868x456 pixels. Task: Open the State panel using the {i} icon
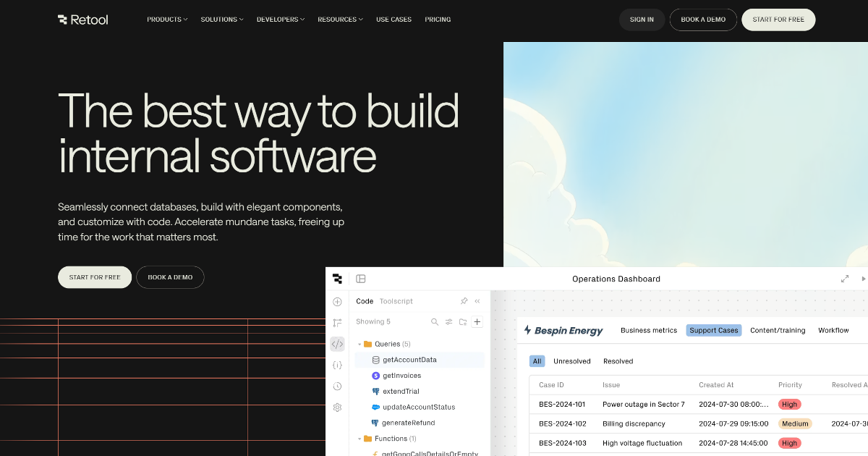coord(337,365)
